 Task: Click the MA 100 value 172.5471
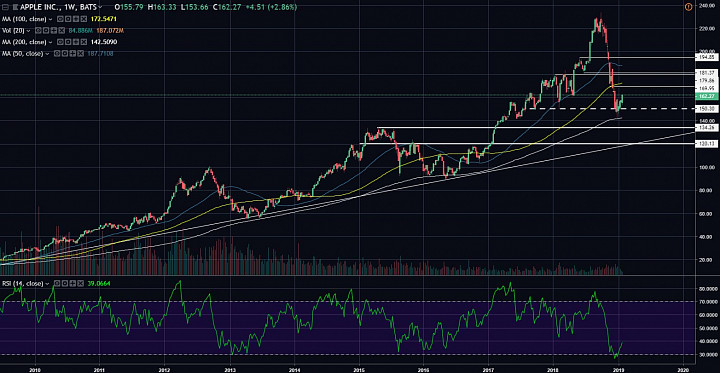pos(104,19)
